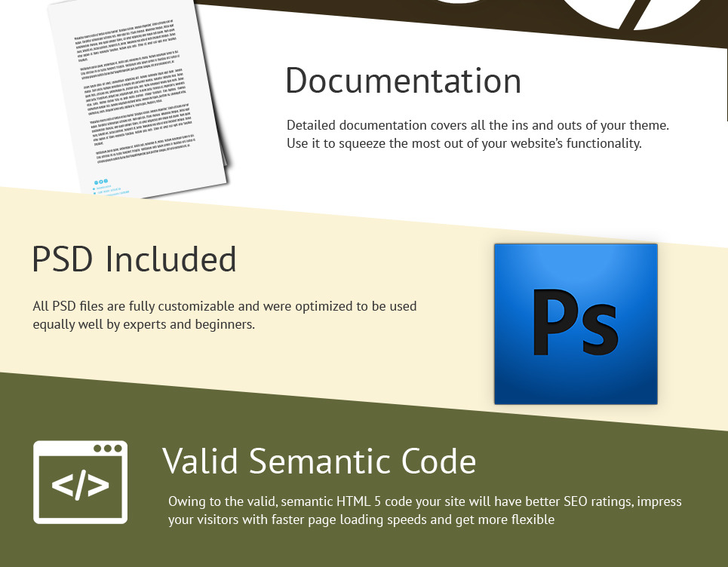Click the 'your visitors with faster page loading' line
The height and width of the screenshot is (567, 728).
(x=361, y=519)
